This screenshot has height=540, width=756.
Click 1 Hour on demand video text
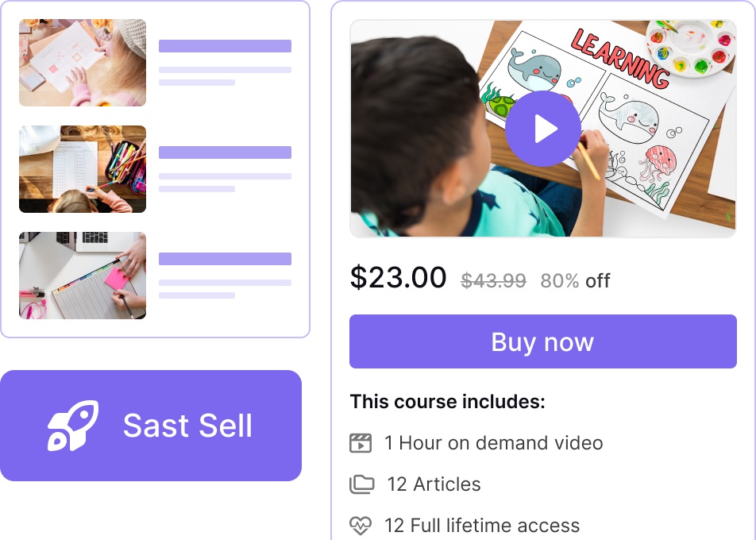pyautogui.click(x=494, y=443)
